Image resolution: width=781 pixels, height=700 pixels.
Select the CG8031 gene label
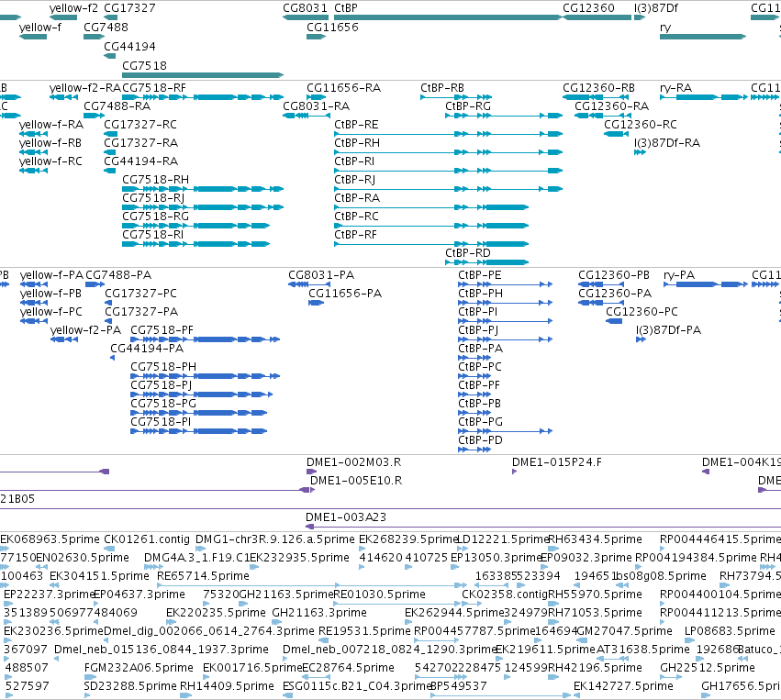click(x=305, y=8)
